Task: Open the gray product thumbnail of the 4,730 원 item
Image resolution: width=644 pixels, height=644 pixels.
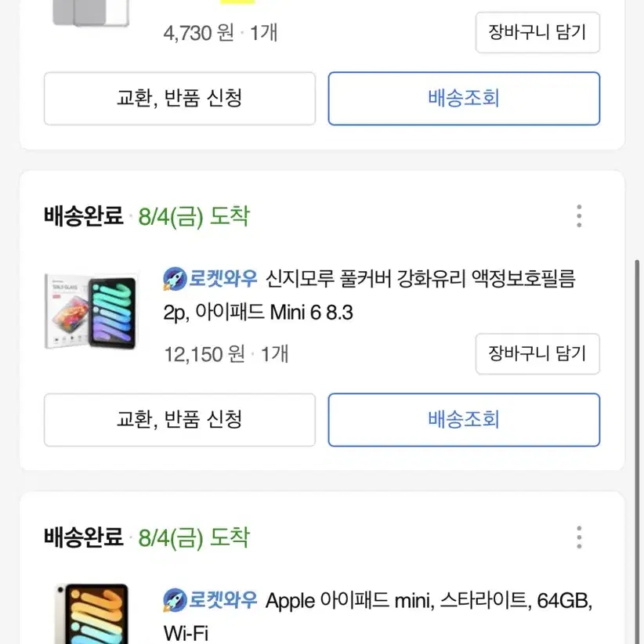Action: point(91,13)
